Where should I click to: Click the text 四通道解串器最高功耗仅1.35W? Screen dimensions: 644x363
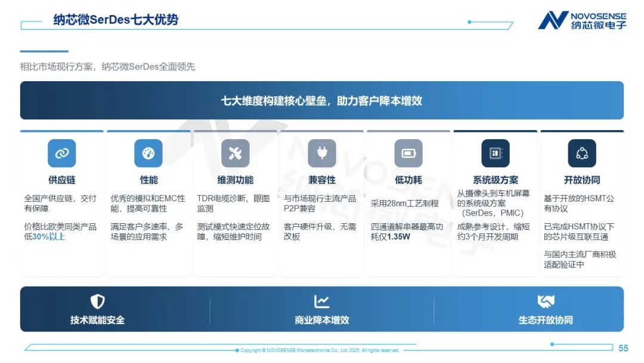click(x=407, y=232)
